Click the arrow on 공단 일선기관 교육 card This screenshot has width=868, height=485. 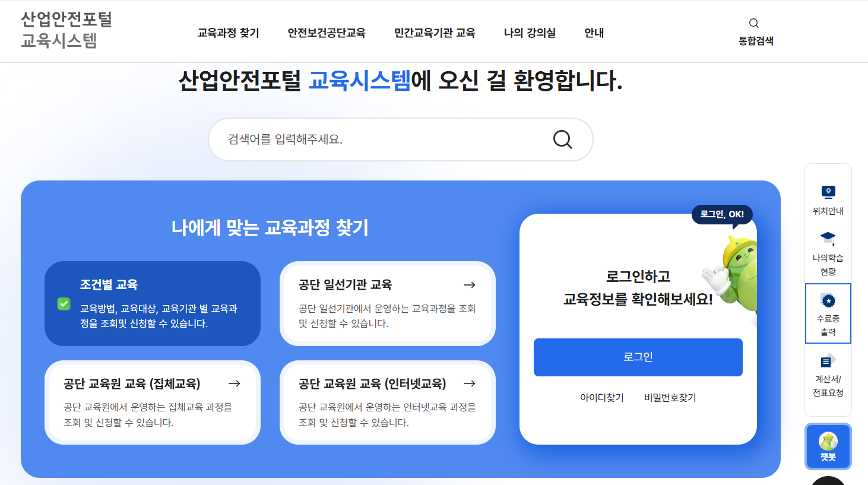(470, 285)
